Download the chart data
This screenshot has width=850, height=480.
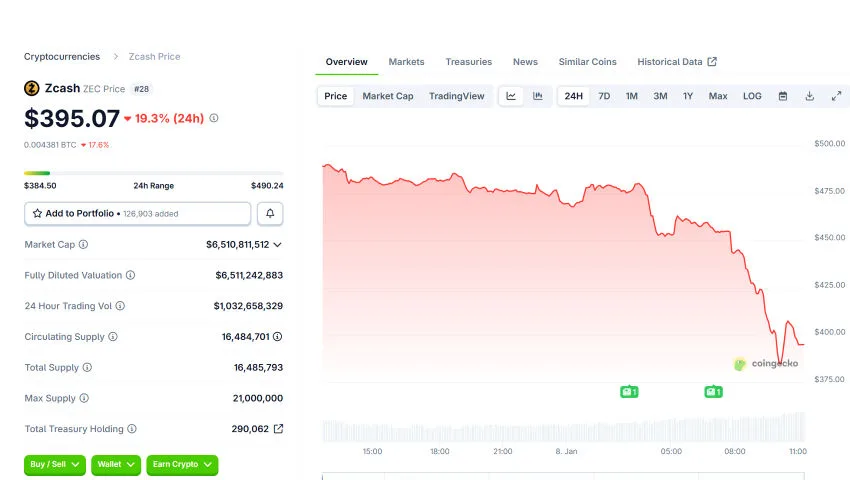pyautogui.click(x=809, y=96)
